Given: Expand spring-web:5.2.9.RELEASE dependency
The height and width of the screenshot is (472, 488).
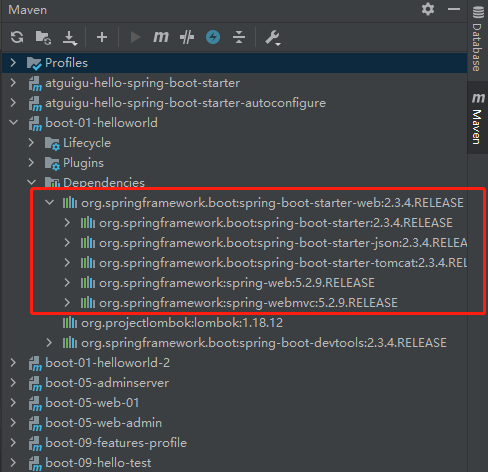Looking at the screenshot, I should [67, 283].
